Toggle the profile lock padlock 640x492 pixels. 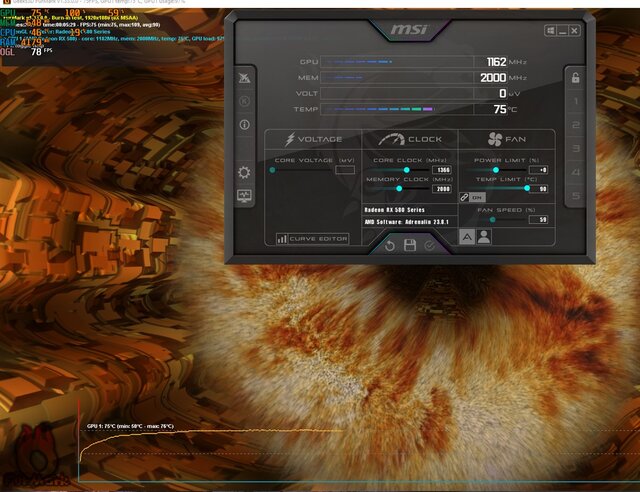[574, 78]
